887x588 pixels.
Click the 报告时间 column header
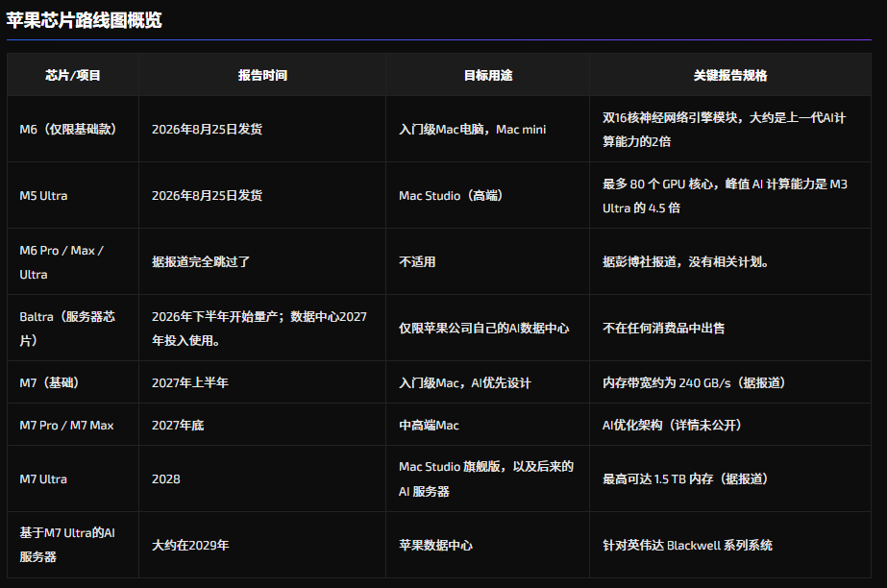click(x=262, y=75)
